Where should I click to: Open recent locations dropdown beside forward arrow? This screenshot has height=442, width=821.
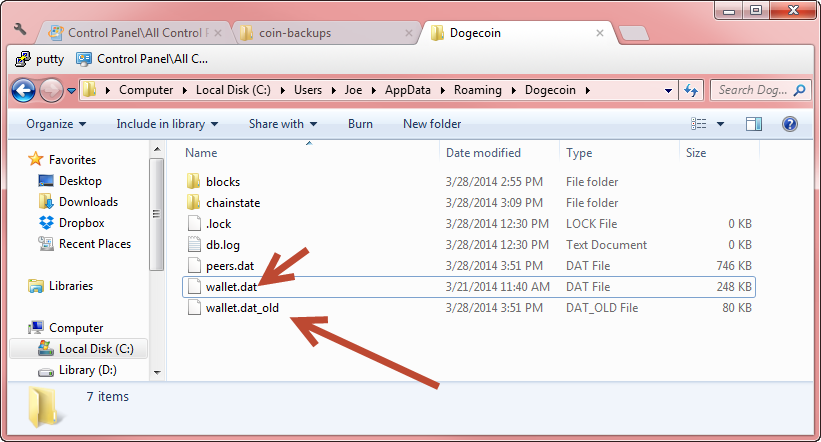[71, 91]
